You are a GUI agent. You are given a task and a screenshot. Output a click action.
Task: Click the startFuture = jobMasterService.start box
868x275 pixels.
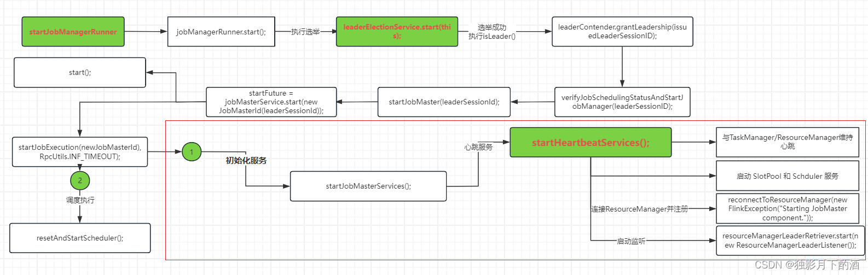click(x=271, y=102)
